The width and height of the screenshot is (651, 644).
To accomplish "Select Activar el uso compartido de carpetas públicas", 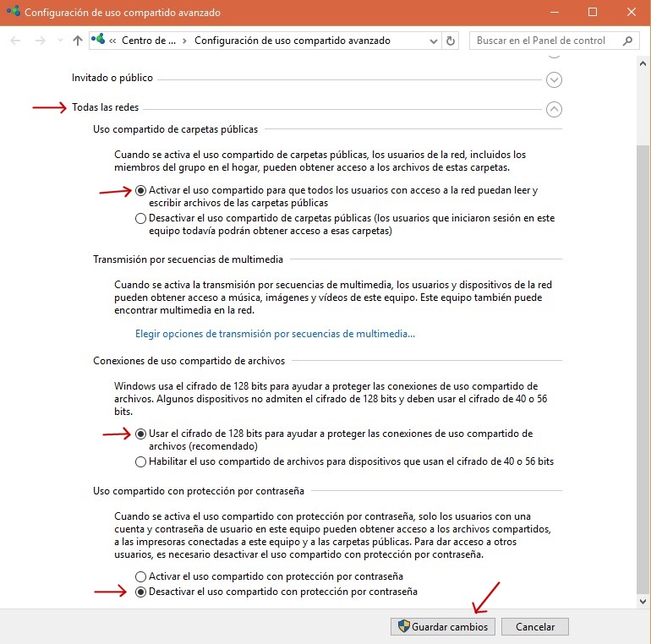I will (x=140, y=191).
